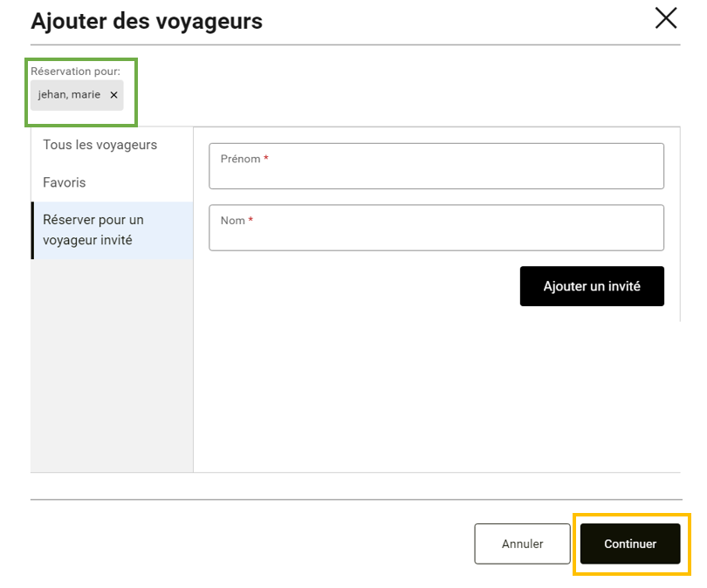Remove the jehan, marie traveler chip

113,95
